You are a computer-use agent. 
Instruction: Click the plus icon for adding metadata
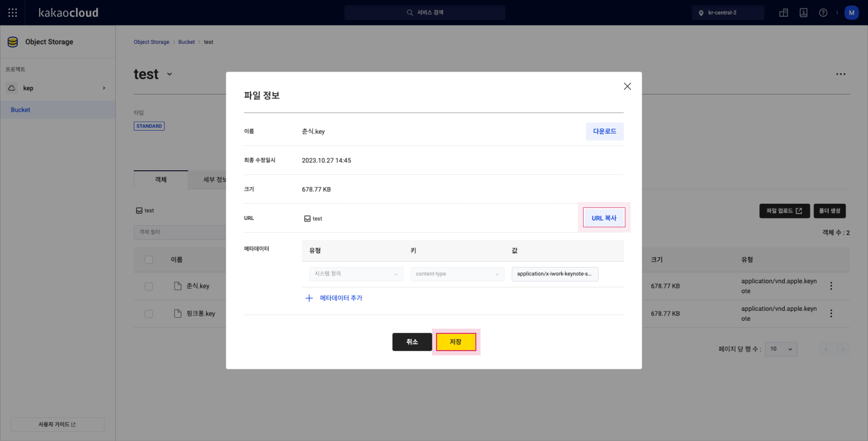[x=309, y=298]
